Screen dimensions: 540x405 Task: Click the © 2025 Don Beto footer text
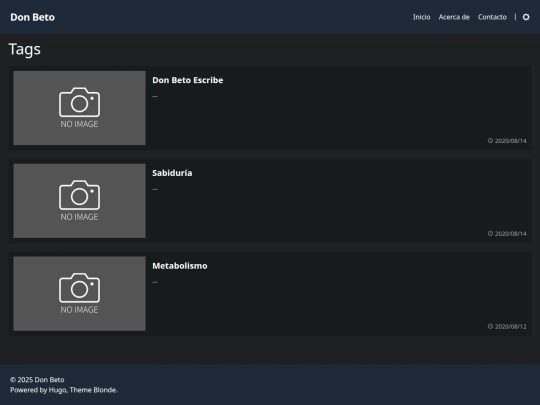click(x=37, y=380)
